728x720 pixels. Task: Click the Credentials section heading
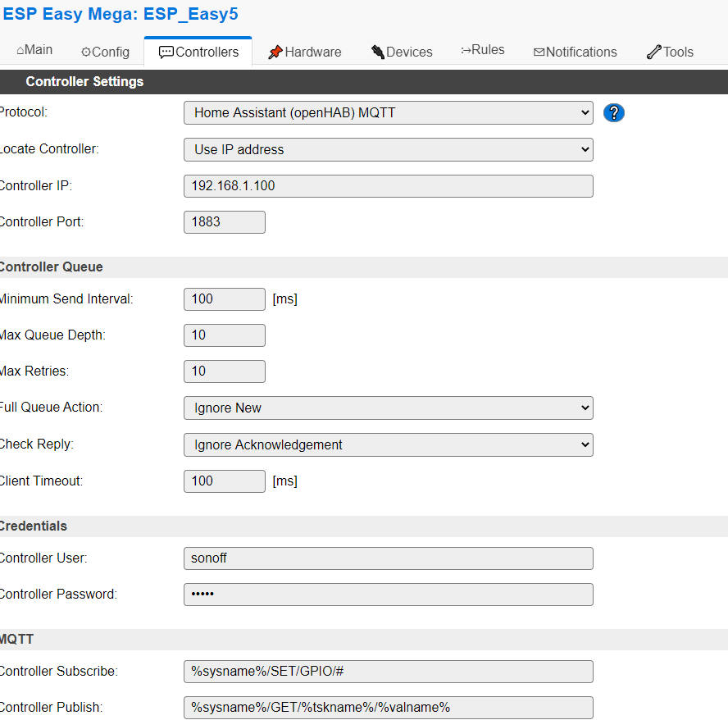tap(34, 526)
